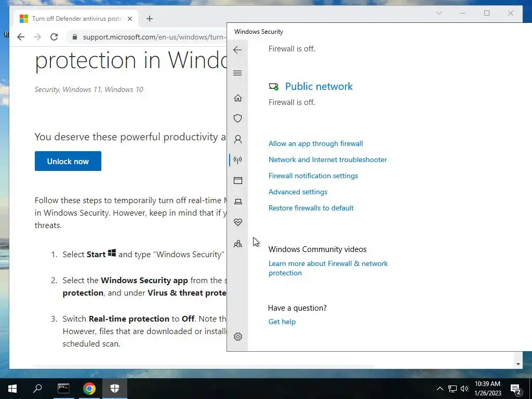Open Windows Start menu
This screenshot has height=399, width=532.
(x=12, y=389)
